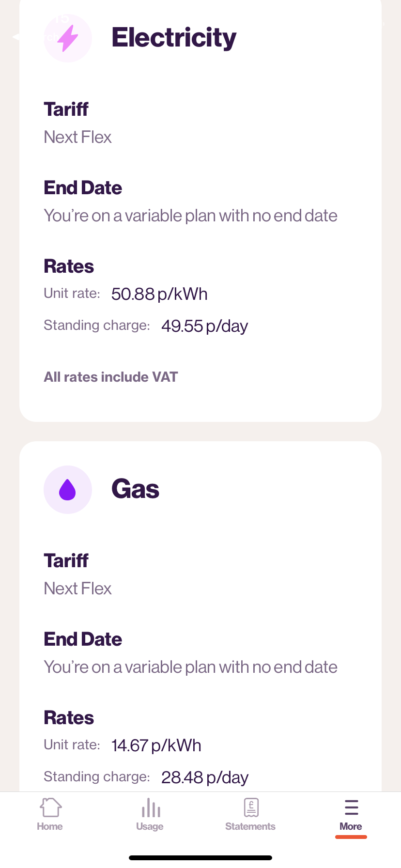Open the Usage bar chart icon

(x=151, y=808)
